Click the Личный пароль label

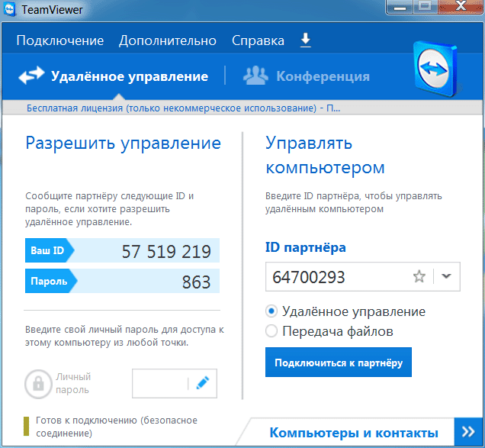73,383
